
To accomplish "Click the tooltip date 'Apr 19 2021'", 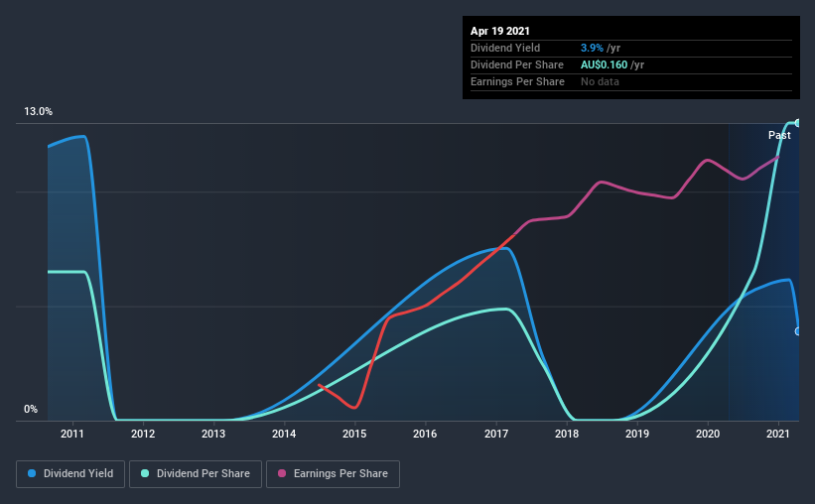I will tap(500, 31).
